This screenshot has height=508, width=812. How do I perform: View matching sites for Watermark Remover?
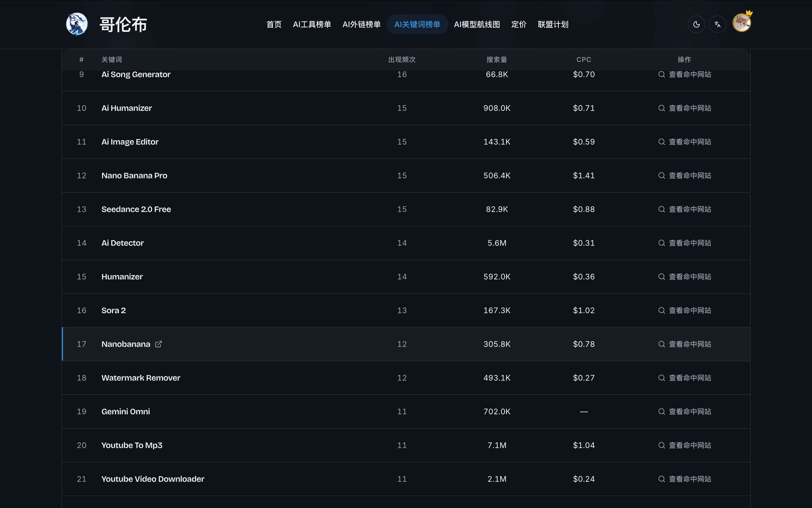pyautogui.click(x=685, y=378)
